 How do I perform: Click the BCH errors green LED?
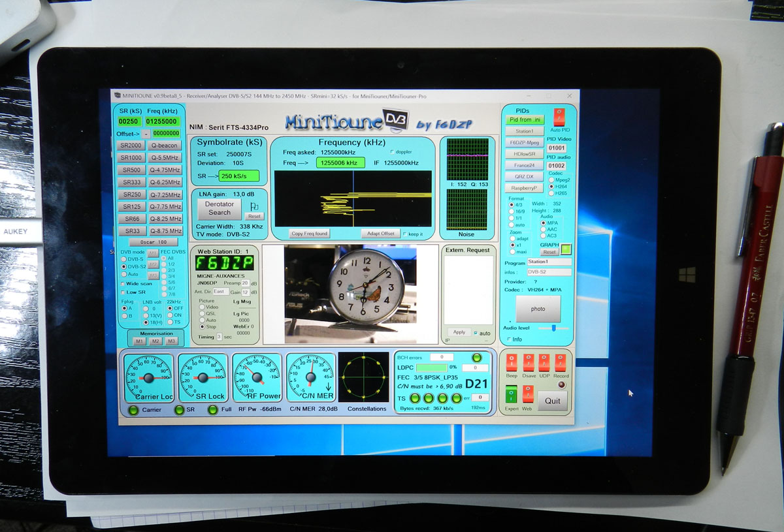(476, 357)
